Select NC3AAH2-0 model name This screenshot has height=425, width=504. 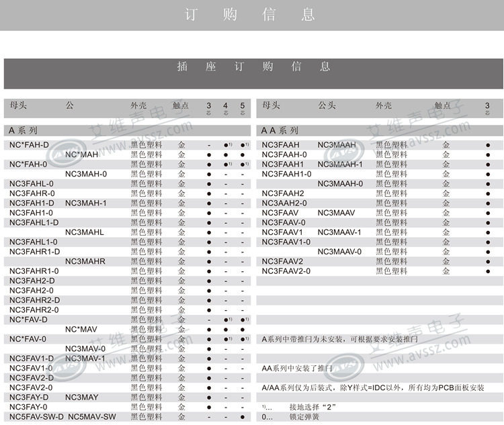[284, 203]
